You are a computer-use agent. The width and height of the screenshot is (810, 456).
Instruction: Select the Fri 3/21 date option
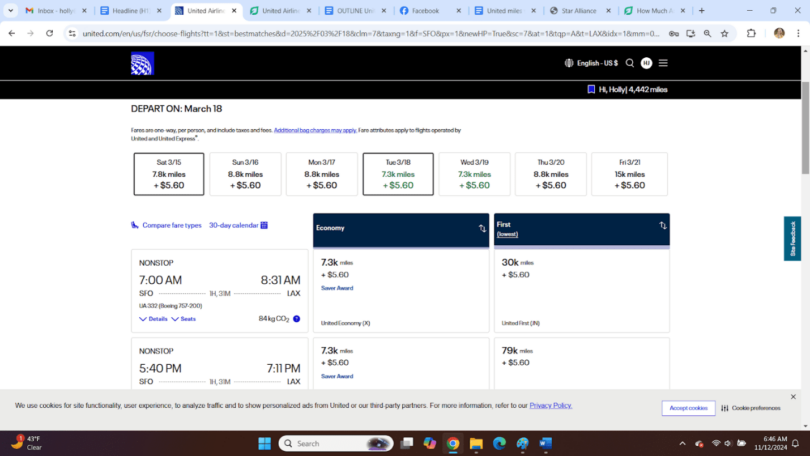pos(632,174)
